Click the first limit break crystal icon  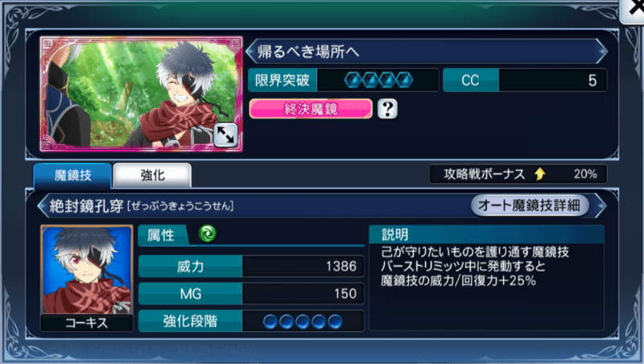pyautogui.click(x=353, y=80)
